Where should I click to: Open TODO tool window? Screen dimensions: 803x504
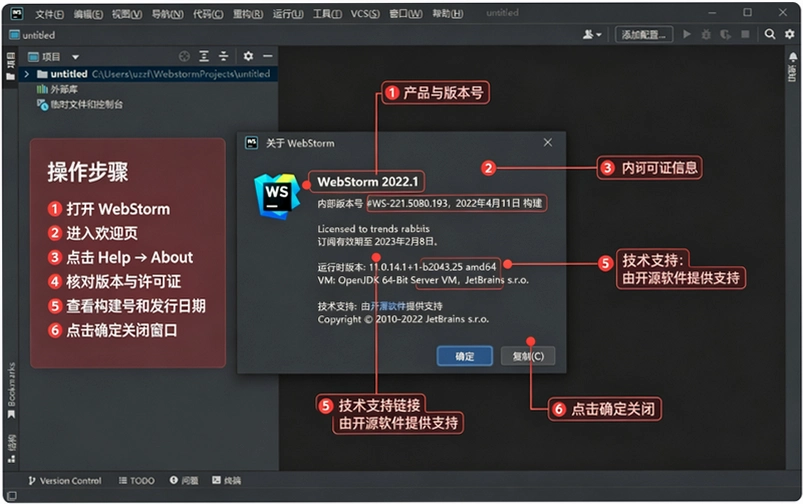136,480
